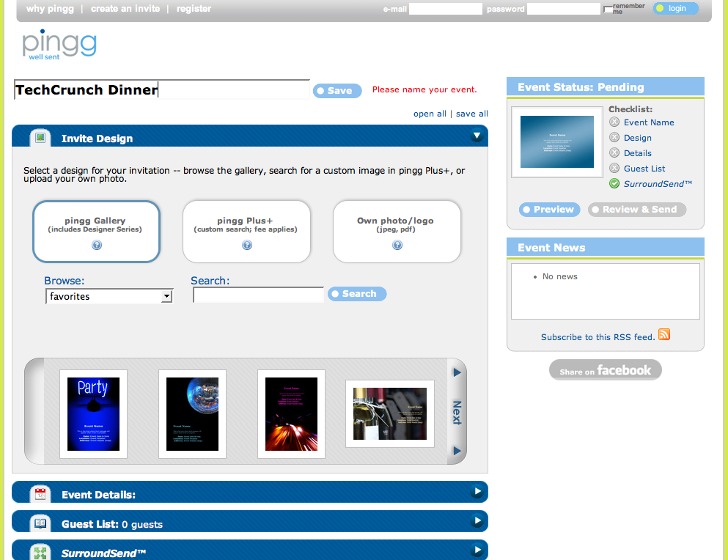Image resolution: width=728 pixels, height=560 pixels.
Task: Click Subscribe to this RSS feed link
Action: point(598,337)
